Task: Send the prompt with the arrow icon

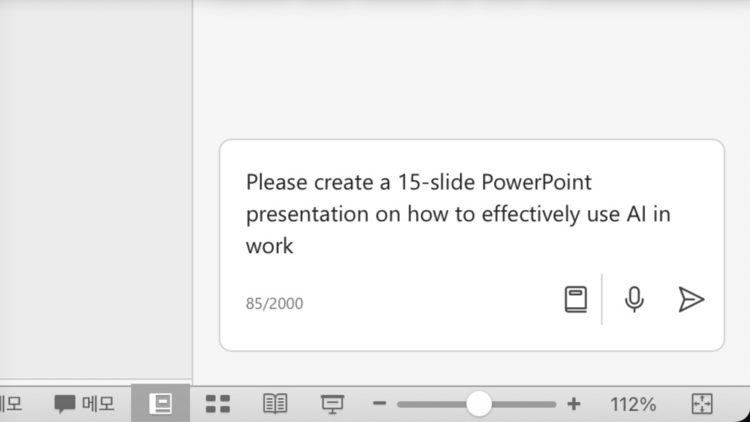Action: 691,300
